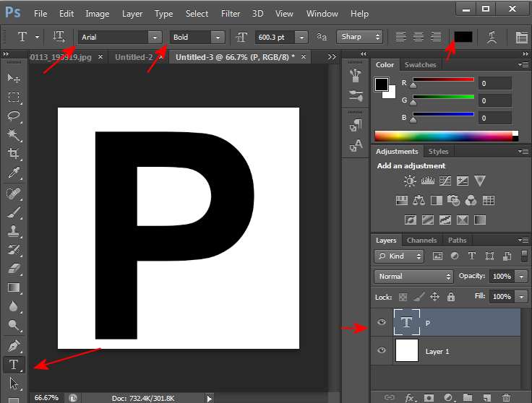532x403 pixels.
Task: Select the Zoom tool
Action: point(14,326)
